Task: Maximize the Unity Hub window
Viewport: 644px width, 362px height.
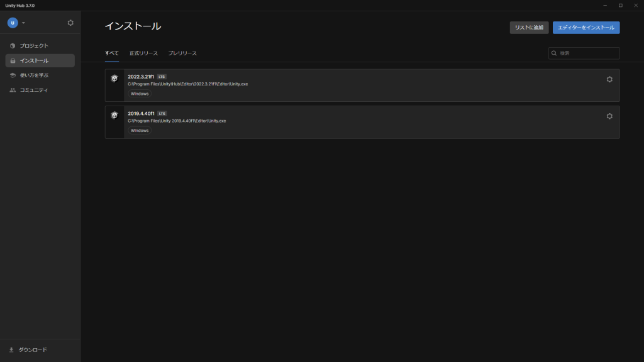Action: (x=621, y=5)
